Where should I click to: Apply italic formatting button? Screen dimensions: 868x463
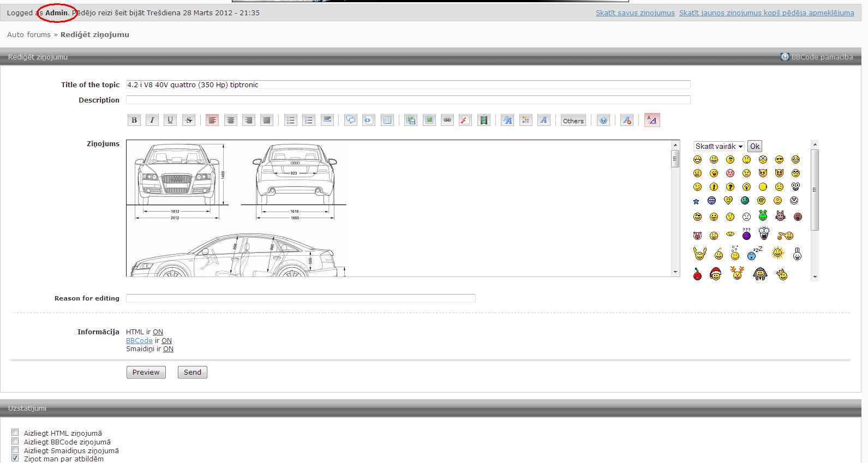coord(152,120)
